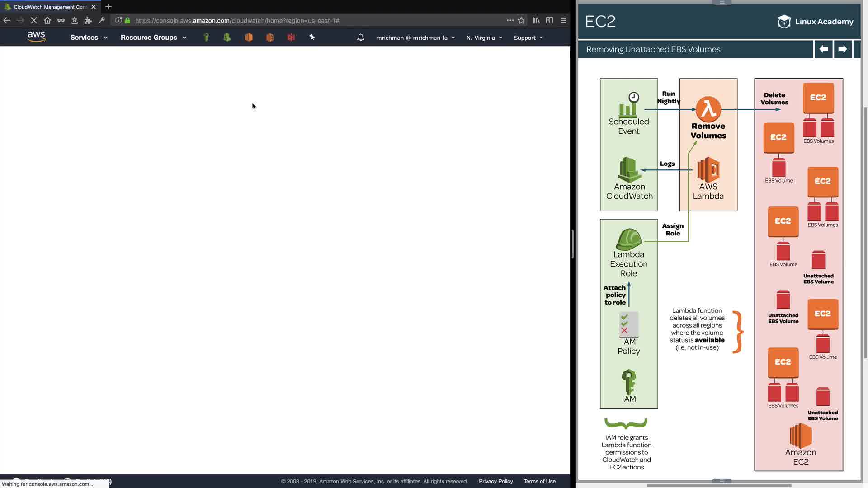868x488 pixels.
Task: Click the pin shortcuts icon
Action: click(x=312, y=38)
